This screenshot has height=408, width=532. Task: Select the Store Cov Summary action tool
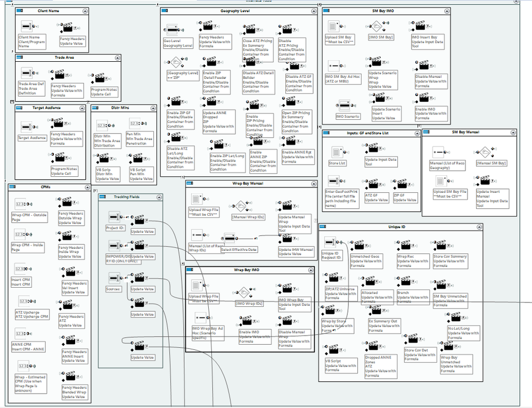pyautogui.click(x=441, y=245)
